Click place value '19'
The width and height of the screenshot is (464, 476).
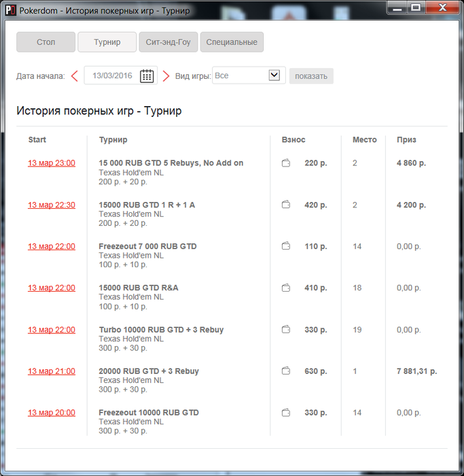coord(357,330)
